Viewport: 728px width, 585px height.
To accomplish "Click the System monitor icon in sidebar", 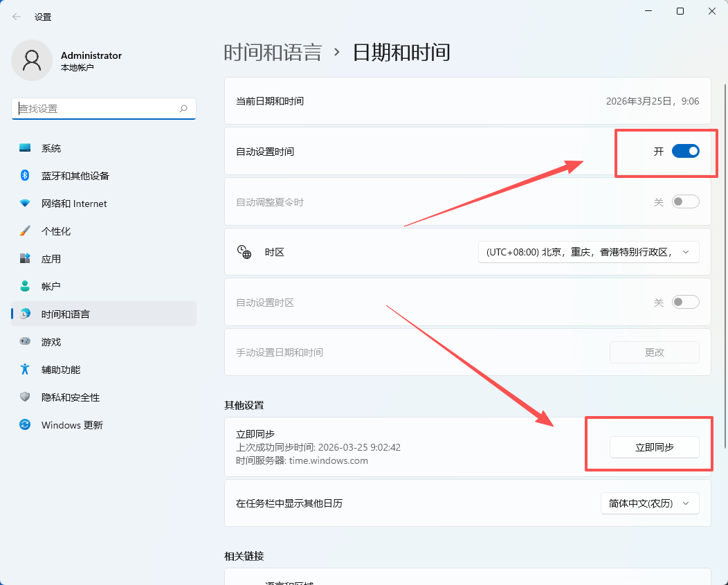I will (25, 148).
